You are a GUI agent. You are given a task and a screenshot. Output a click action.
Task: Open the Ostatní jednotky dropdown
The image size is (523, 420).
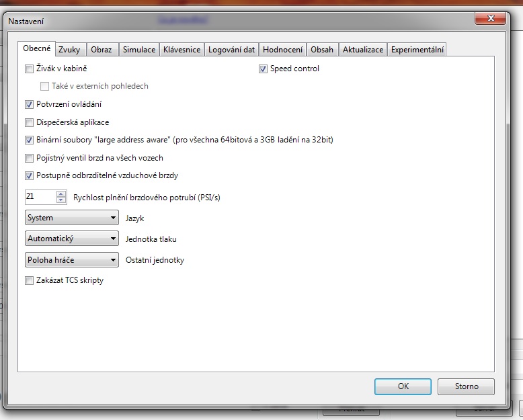[x=71, y=259]
